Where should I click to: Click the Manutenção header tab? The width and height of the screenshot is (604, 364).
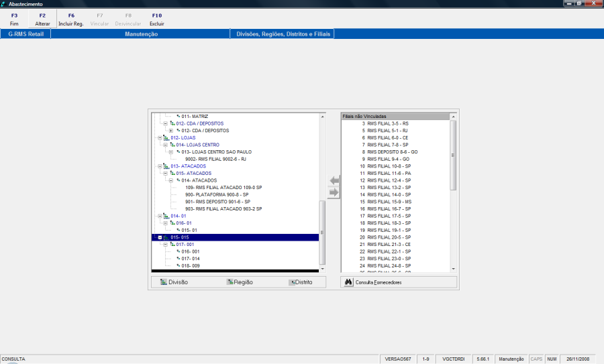click(x=141, y=34)
